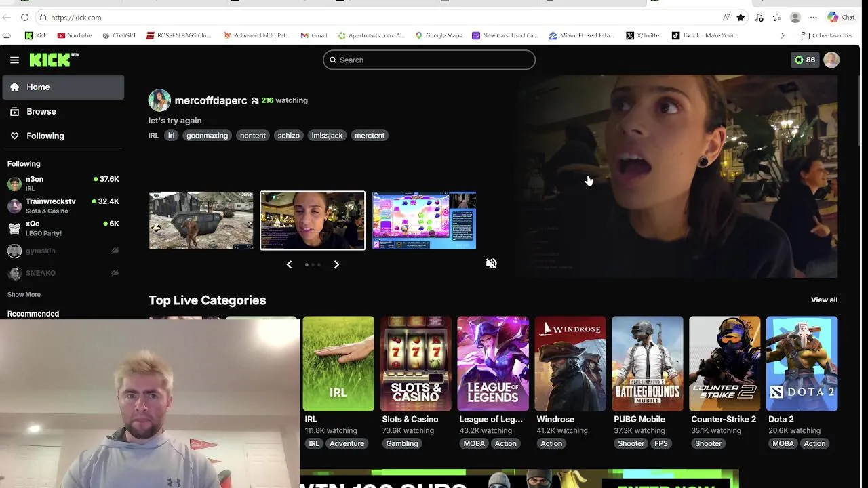Open the hamburger sidebar menu
Screen dimensions: 868x488
point(14,60)
